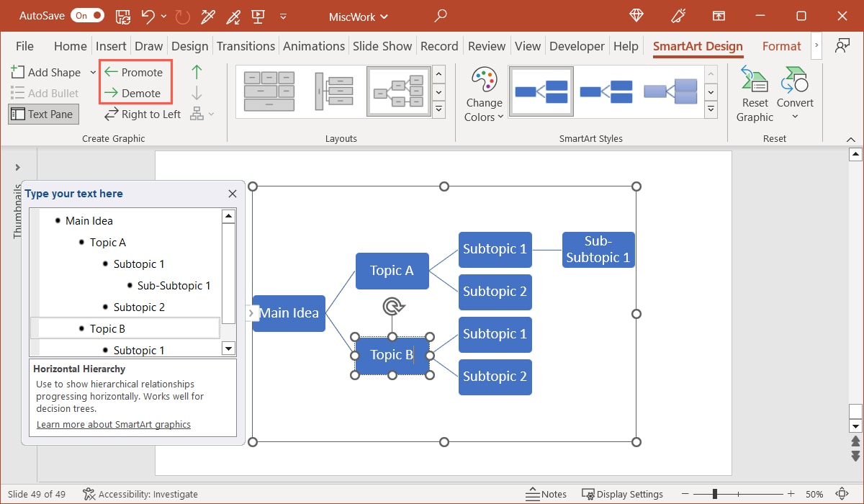Open Search with the magnifier icon
Screen dimensions: 864x504
(441, 16)
